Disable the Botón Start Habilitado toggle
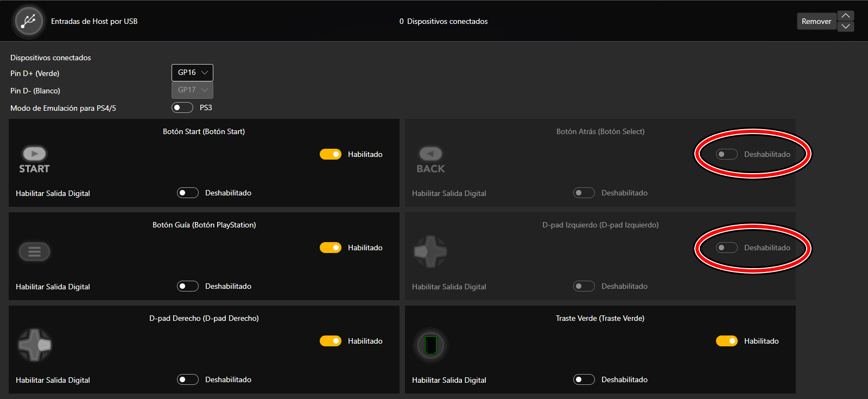 click(x=331, y=154)
